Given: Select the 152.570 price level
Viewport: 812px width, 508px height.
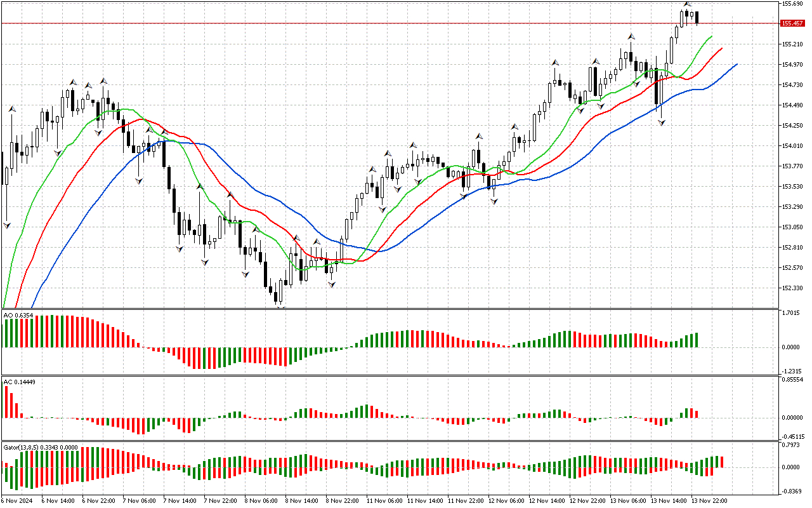Looking at the screenshot, I should tap(792, 268).
